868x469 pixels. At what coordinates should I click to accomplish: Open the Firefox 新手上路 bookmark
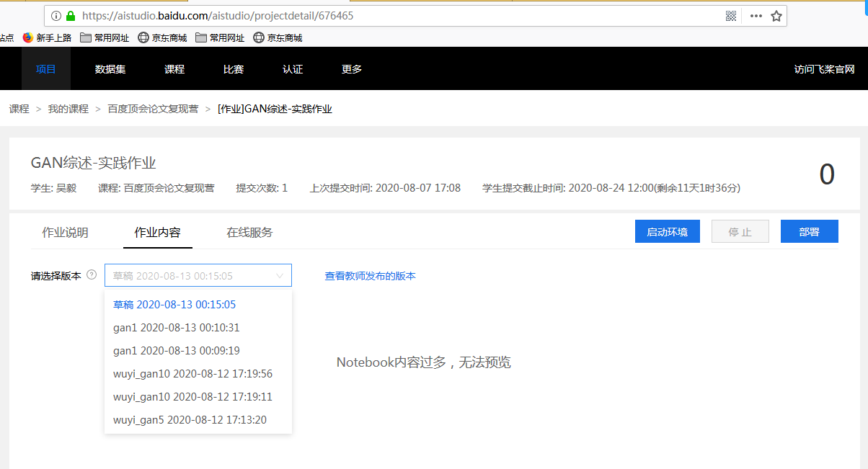[x=46, y=37]
